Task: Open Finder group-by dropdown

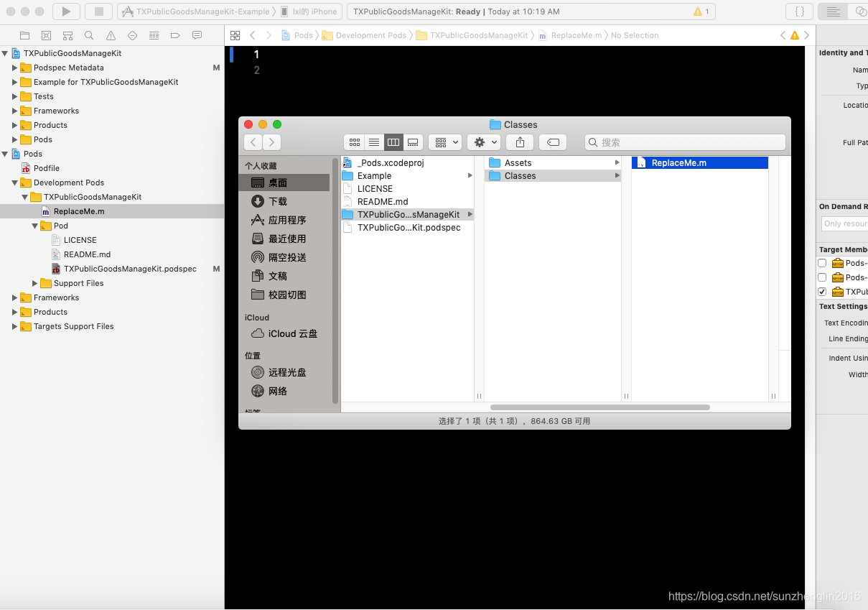Action: click(x=444, y=142)
